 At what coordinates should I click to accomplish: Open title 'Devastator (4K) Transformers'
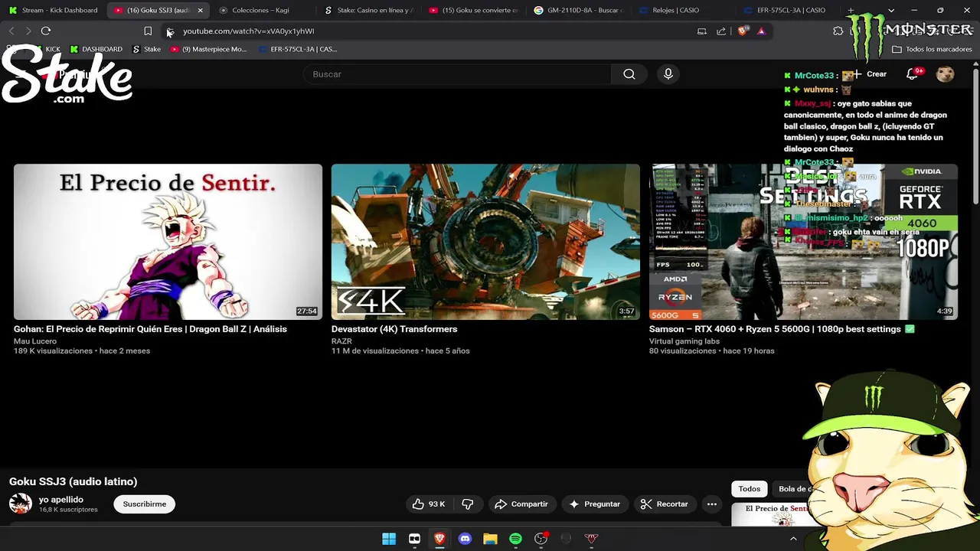(x=394, y=329)
